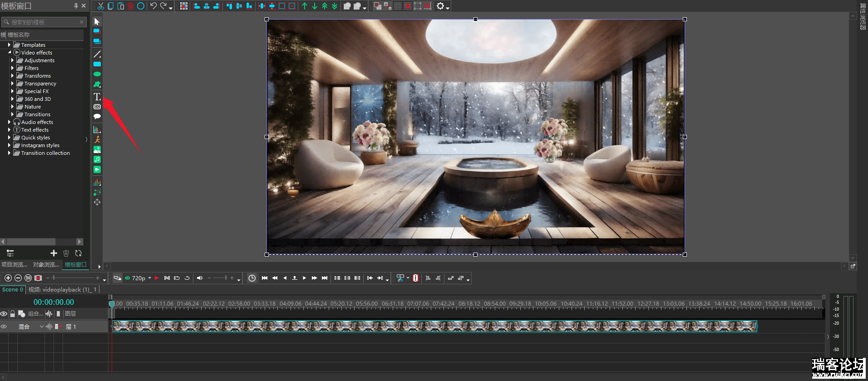The image size is (868, 381).
Task: Select the videoplayback (1)_ 1 timeline tab
Action: [x=62, y=289]
